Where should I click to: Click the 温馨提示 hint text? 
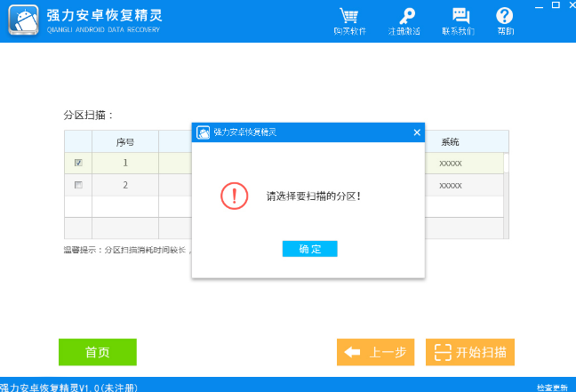[x=127, y=250]
